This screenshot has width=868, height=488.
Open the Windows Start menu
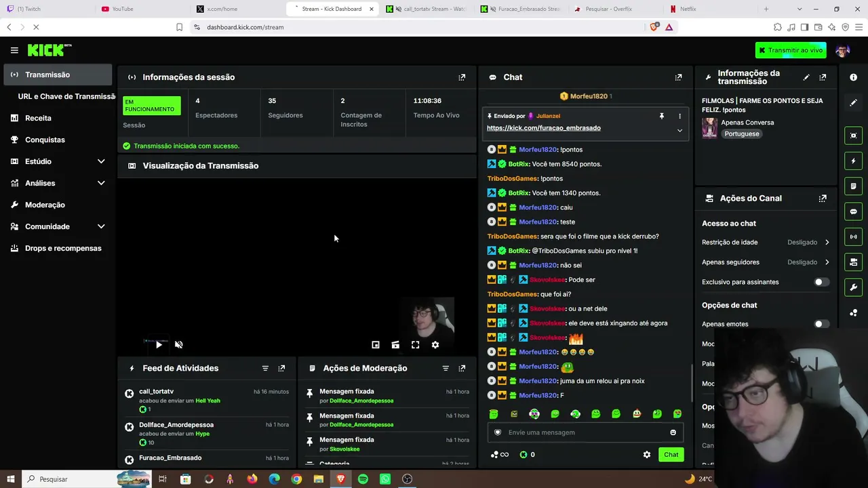(10, 479)
